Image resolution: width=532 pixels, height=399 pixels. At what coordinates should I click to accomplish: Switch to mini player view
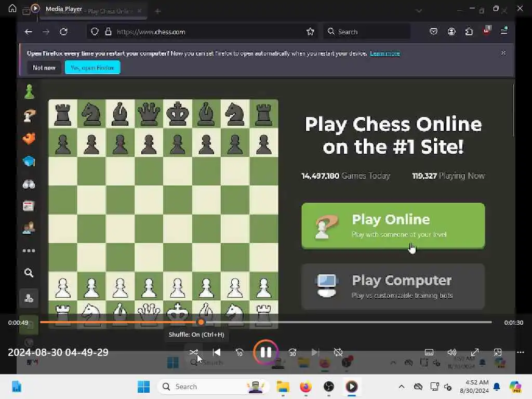pos(497,353)
